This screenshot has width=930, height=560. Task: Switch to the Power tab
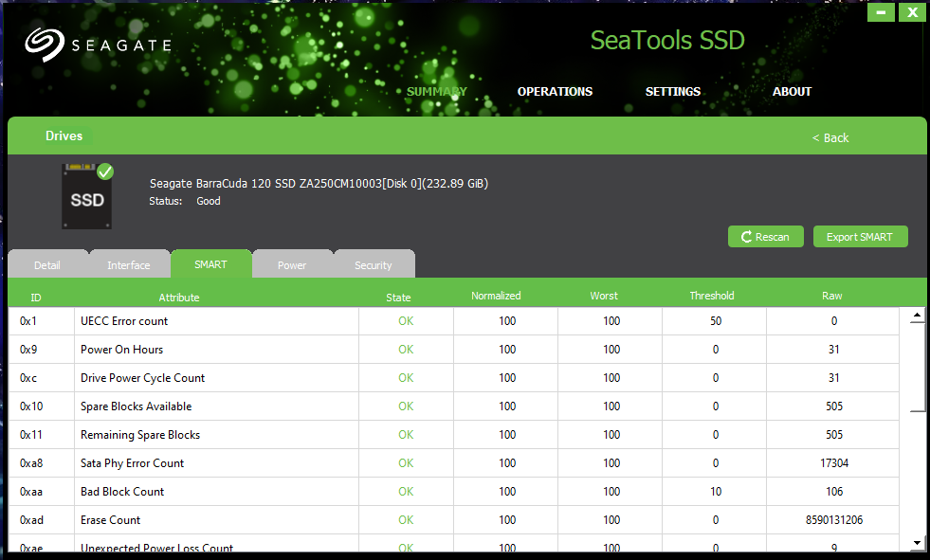(292, 264)
